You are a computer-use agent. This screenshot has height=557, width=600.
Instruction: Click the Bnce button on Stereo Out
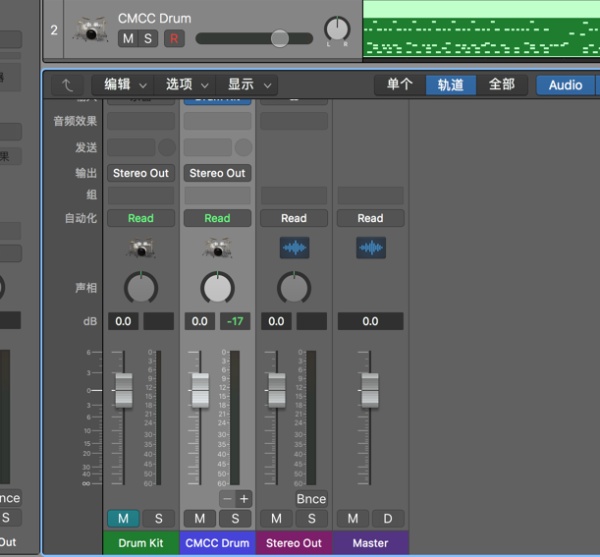[311, 499]
